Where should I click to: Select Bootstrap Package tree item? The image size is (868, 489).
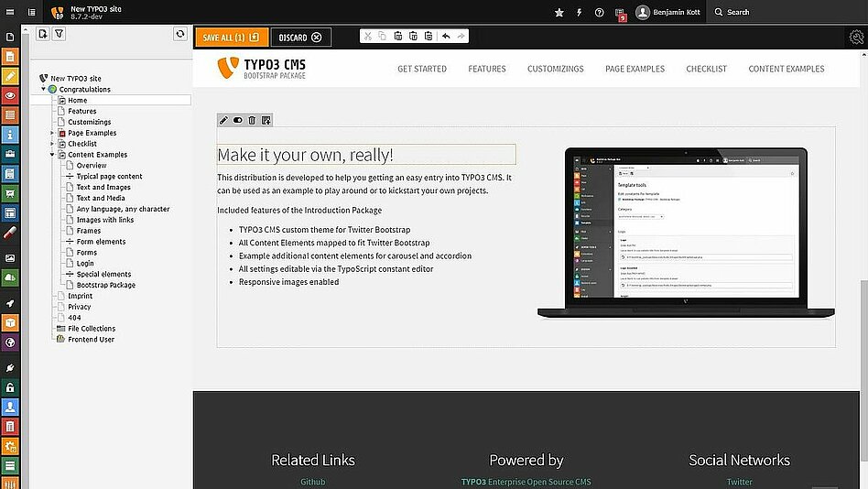(x=105, y=285)
